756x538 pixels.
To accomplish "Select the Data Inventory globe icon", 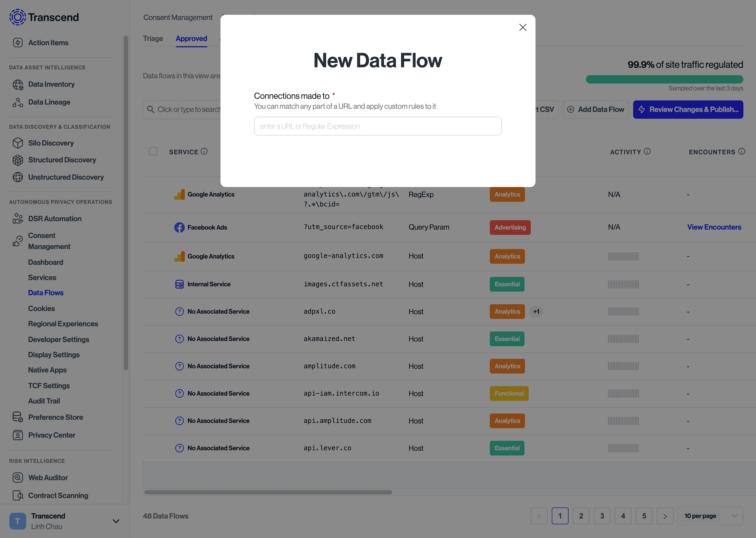I will coord(18,85).
